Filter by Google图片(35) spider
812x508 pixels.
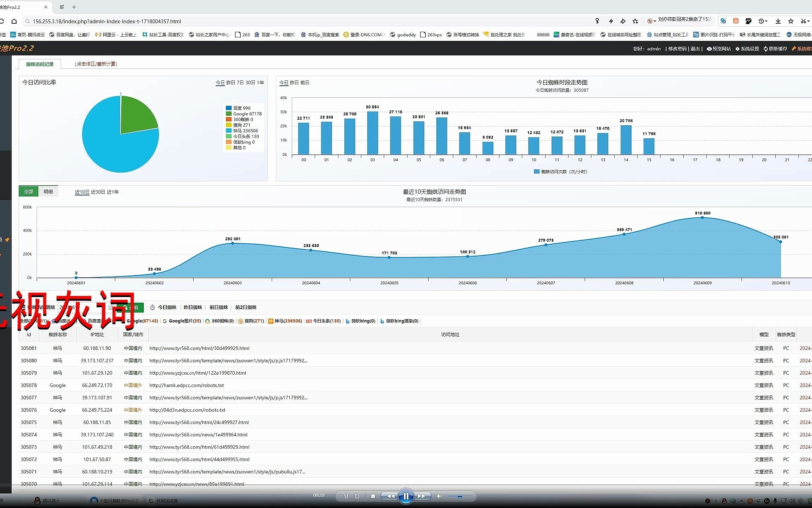click(182, 321)
